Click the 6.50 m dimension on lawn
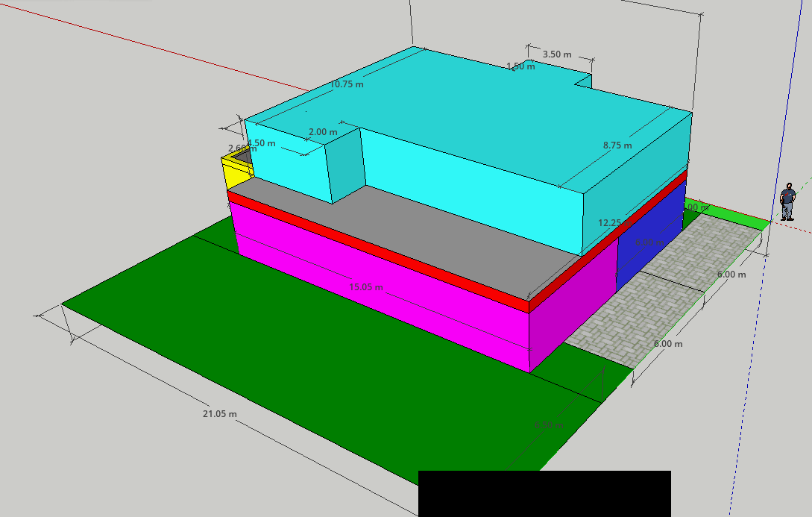Screen dimensions: 812x517 click(x=549, y=424)
